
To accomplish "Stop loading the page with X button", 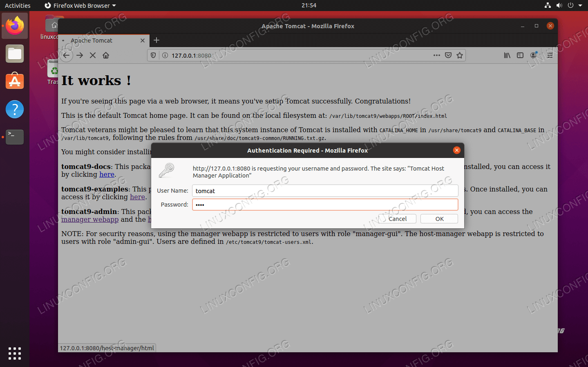I will [93, 55].
